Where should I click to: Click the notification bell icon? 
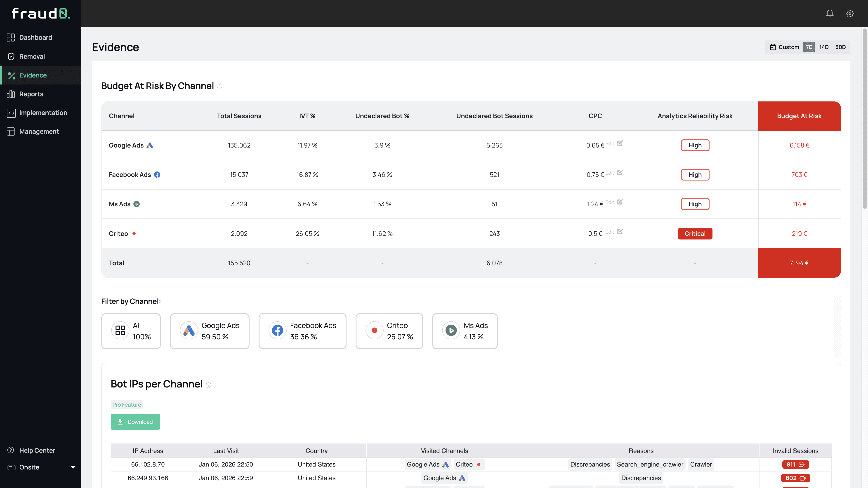[x=830, y=14]
